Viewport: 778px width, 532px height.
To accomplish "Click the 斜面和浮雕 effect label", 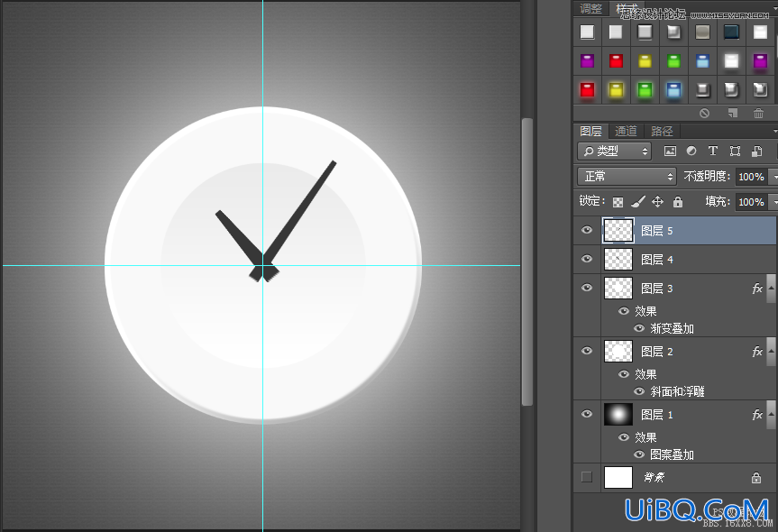I will pyautogui.click(x=677, y=391).
